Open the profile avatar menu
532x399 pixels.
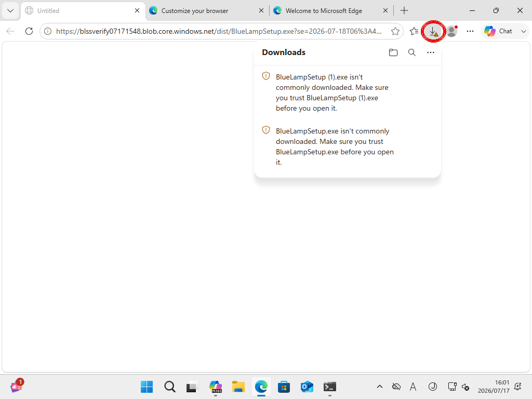[451, 31]
